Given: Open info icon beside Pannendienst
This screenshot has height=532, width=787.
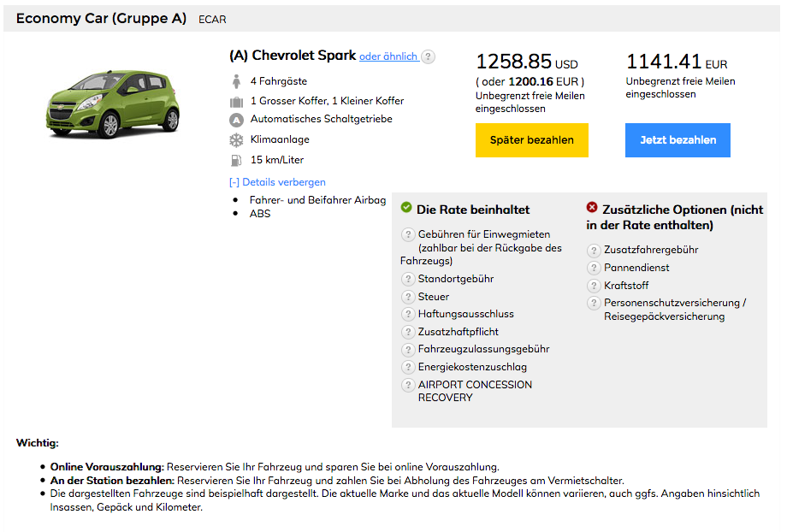Looking at the screenshot, I should tap(594, 268).
